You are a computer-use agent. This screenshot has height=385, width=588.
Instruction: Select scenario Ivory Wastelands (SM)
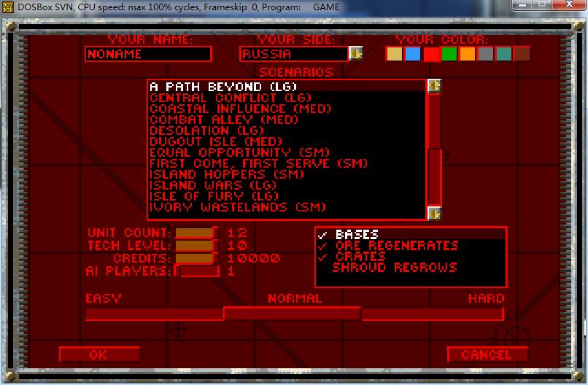pos(287,206)
